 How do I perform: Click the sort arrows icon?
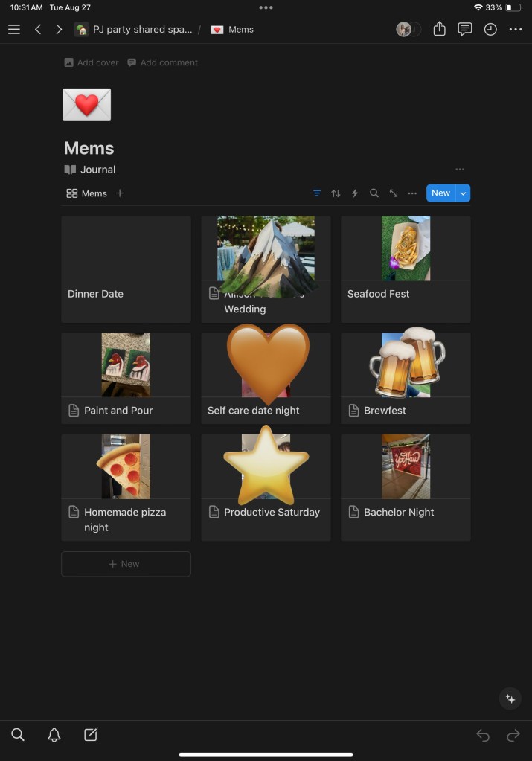[x=336, y=193]
